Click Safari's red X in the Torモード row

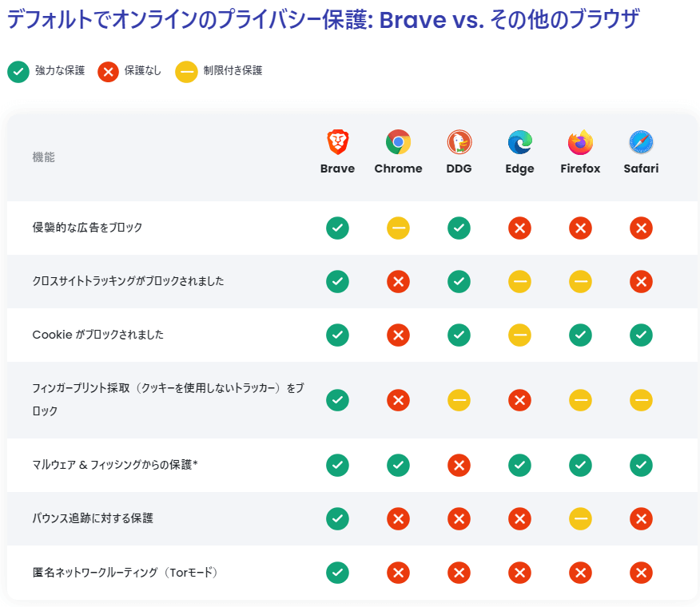click(x=641, y=572)
